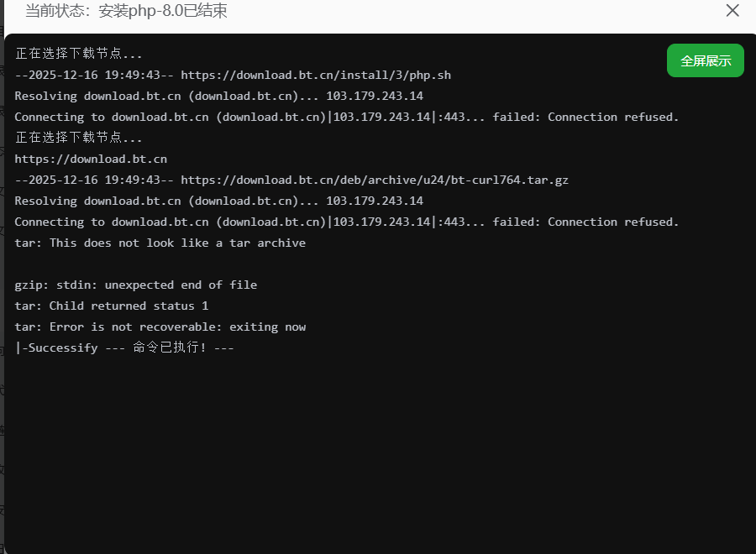Click the 'tar: Child returned status 1' line
The height and width of the screenshot is (554, 756).
point(112,306)
